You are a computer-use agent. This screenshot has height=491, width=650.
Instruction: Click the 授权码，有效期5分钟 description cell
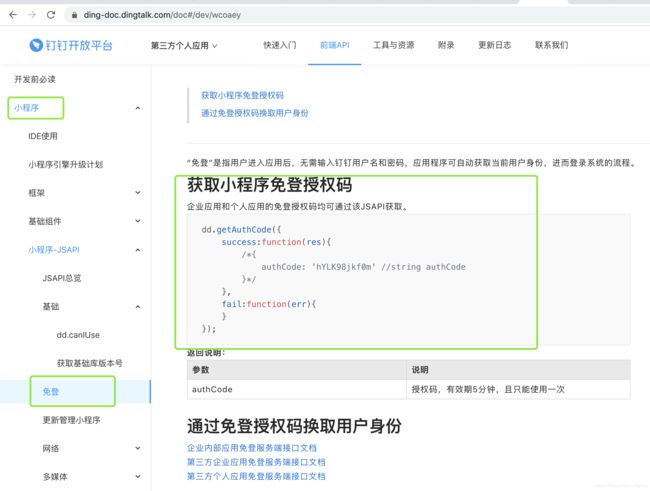click(519, 389)
